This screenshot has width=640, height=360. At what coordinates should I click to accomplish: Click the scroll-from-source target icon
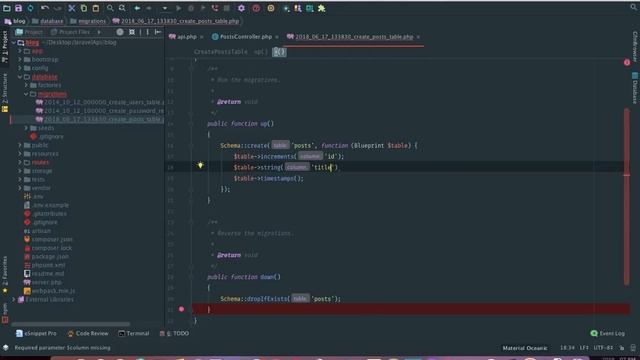(120, 32)
